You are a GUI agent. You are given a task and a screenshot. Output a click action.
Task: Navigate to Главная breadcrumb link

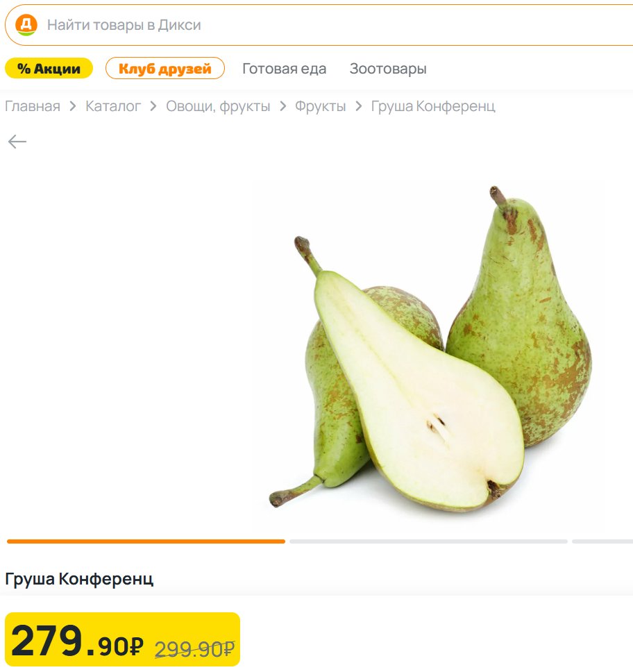[x=33, y=106]
